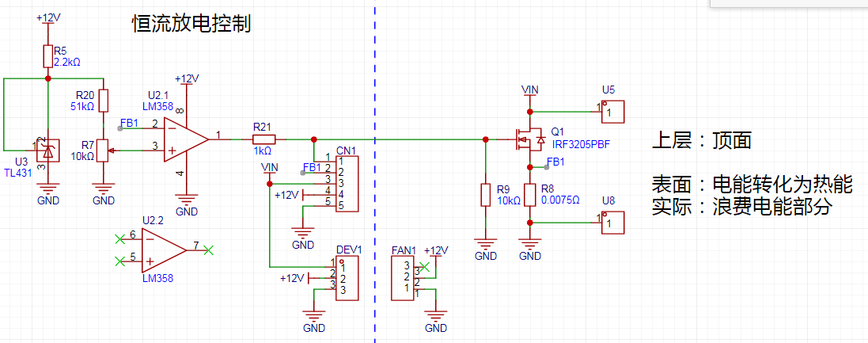The image size is (868, 343).
Task: Click the +12V power flag next to FAN1
Action: (436, 253)
